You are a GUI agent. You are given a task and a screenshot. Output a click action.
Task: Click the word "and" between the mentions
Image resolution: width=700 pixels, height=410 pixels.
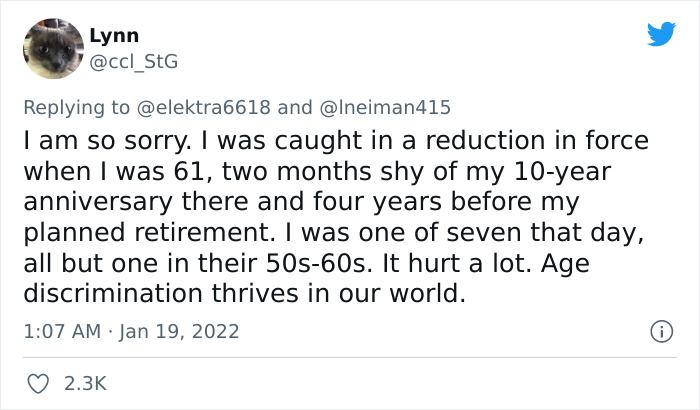click(x=294, y=108)
